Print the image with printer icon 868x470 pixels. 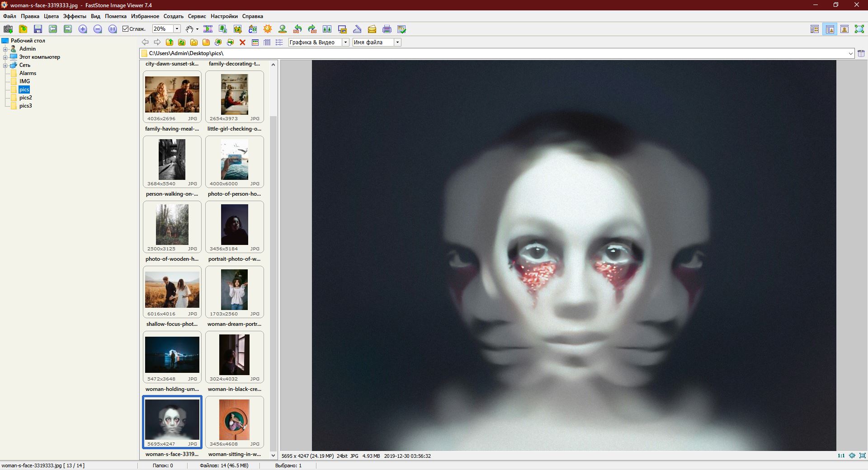coord(387,29)
